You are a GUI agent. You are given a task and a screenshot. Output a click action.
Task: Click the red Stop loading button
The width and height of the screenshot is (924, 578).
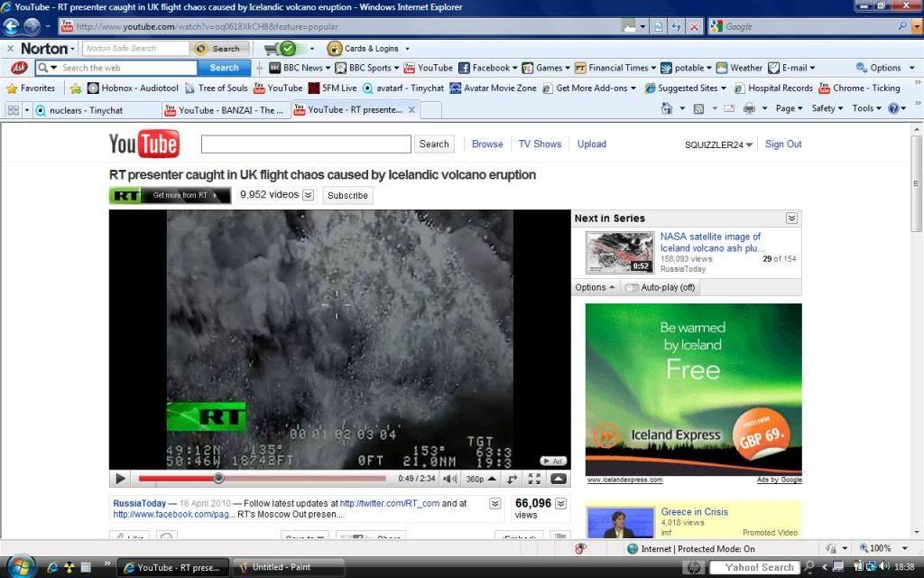pyautogui.click(x=694, y=26)
